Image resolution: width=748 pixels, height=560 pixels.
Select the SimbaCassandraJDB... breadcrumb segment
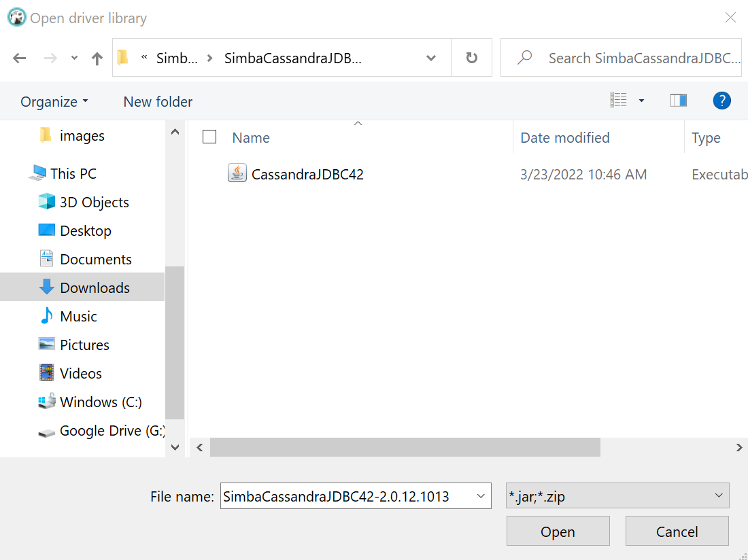(293, 58)
